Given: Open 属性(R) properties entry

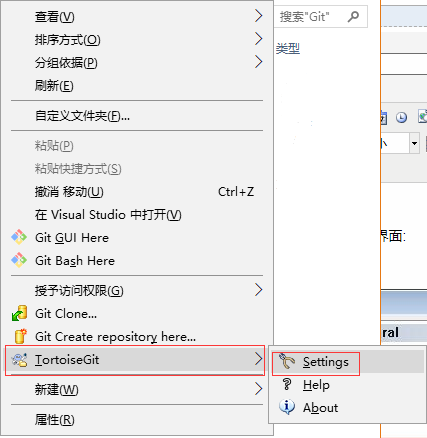Looking at the screenshot, I should pyautogui.click(x=137, y=419).
